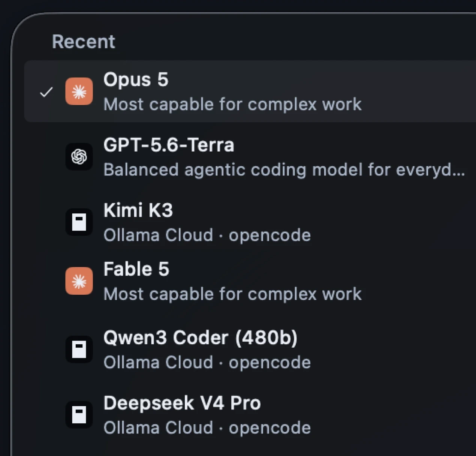Switch to the Kimi K3 model
The height and width of the screenshot is (456, 476).
tap(250, 222)
